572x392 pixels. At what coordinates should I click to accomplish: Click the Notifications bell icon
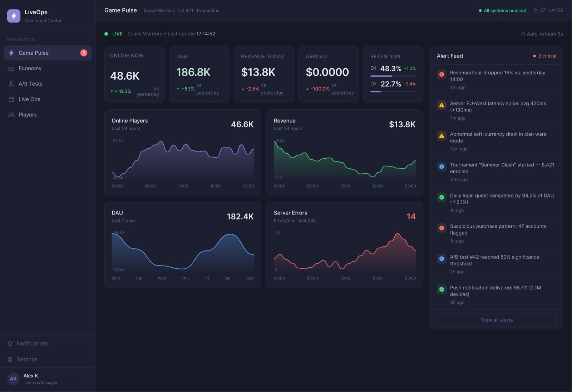coord(10,343)
